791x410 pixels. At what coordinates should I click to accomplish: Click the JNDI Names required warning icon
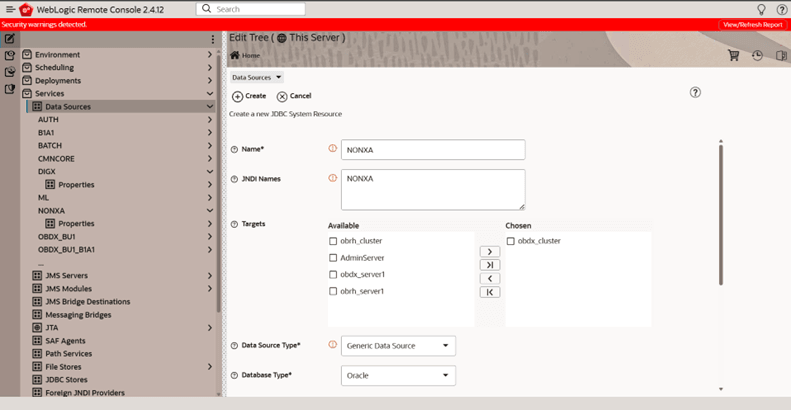tap(332, 178)
